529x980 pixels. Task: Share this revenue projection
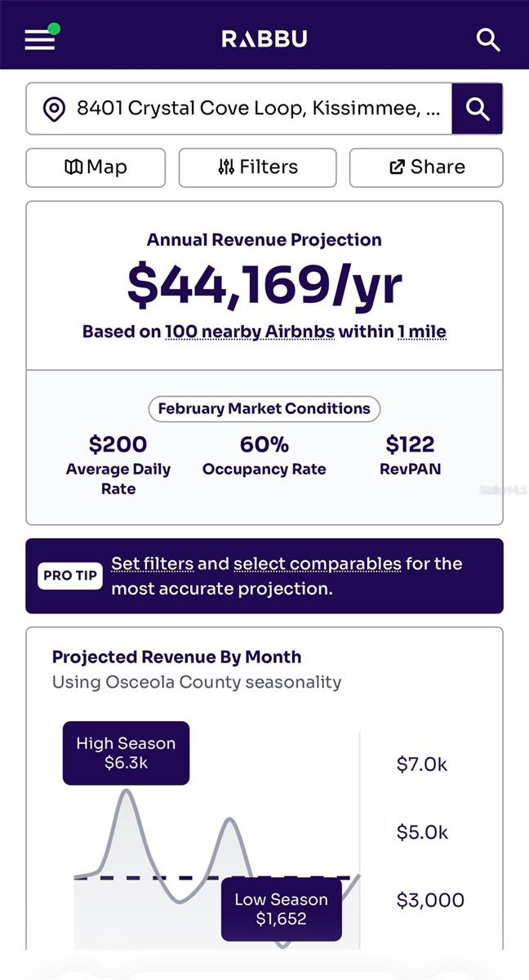[426, 167]
